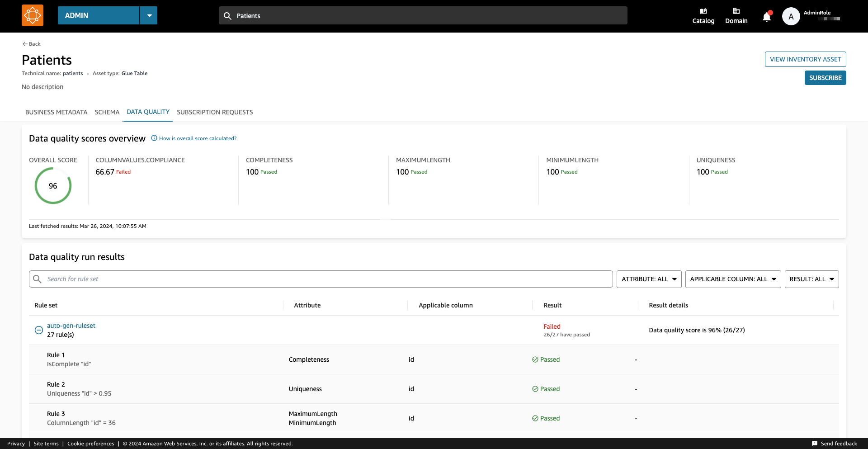Open the RESULT: ALL filter dropdown
The image size is (868, 449).
812,279
